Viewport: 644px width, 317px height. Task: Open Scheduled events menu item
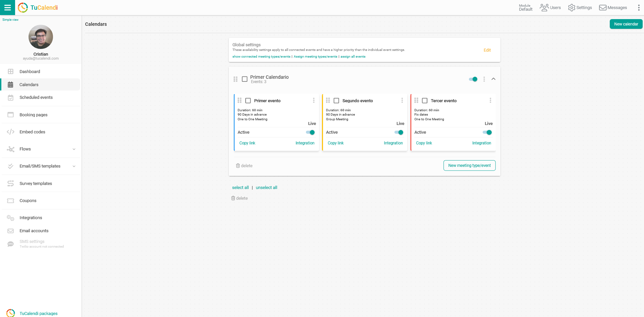coord(41,98)
